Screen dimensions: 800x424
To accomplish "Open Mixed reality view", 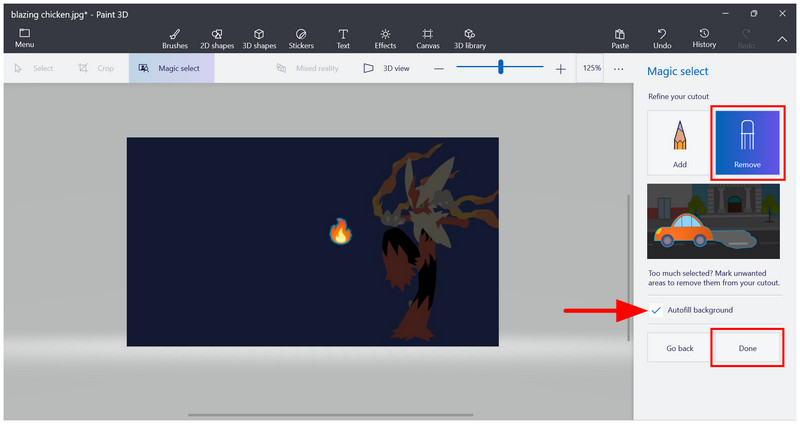I will [x=307, y=68].
